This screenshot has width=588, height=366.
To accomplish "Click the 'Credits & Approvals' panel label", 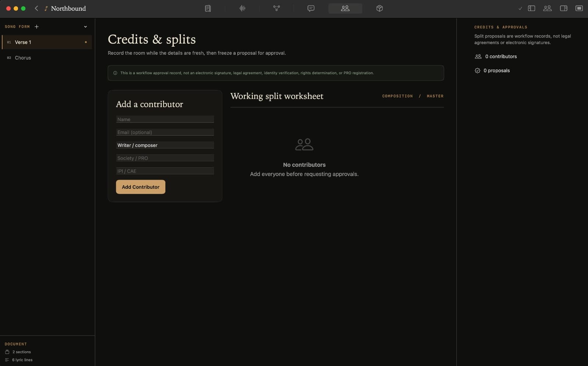I will [x=501, y=27].
